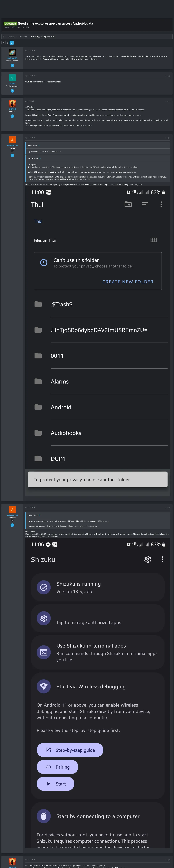Open the Shizuku overflow menu
This screenshot has height=868, width=174.
tap(163, 559)
